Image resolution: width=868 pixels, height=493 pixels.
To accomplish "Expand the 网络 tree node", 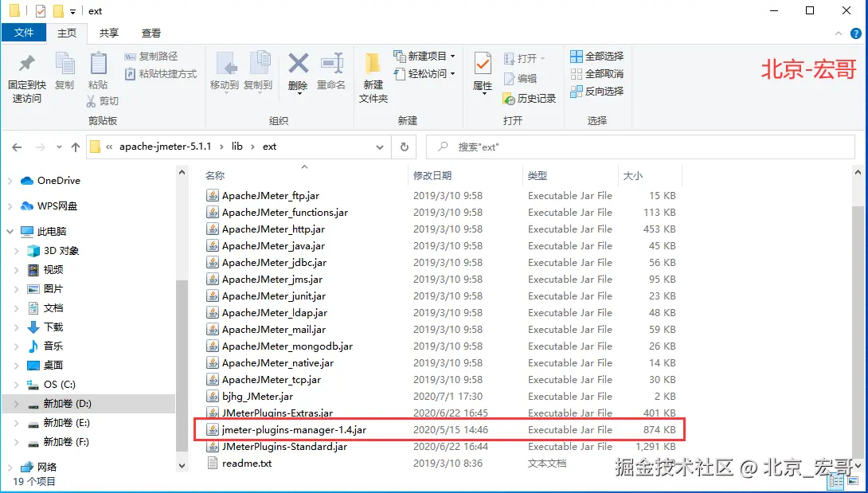I will tap(10, 467).
